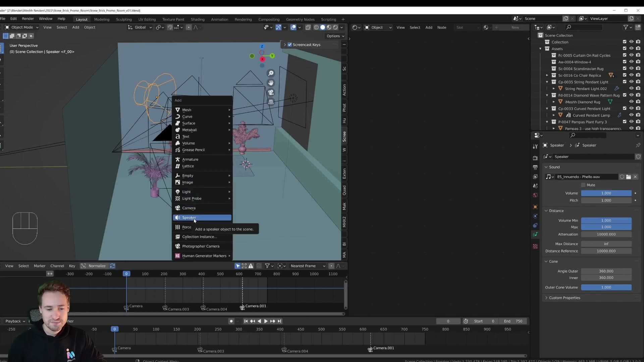Open viewport Options dropdown
The width and height of the screenshot is (644, 362).
(x=335, y=36)
